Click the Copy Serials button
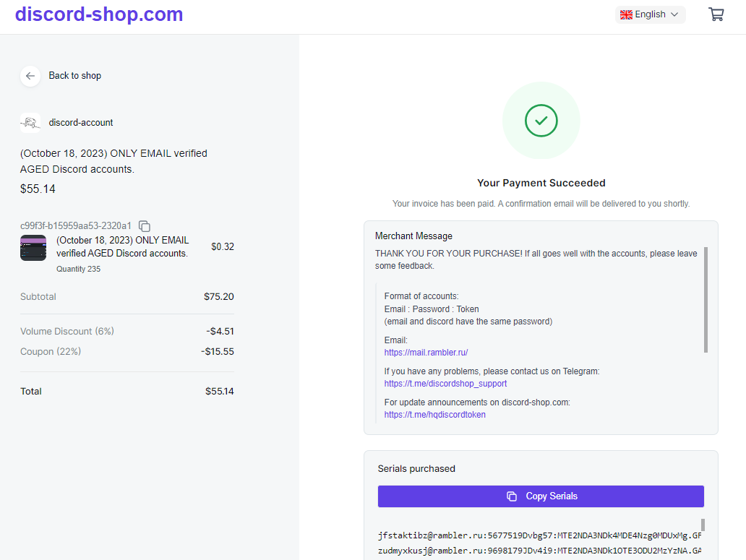Image resolution: width=746 pixels, height=560 pixels. (541, 496)
